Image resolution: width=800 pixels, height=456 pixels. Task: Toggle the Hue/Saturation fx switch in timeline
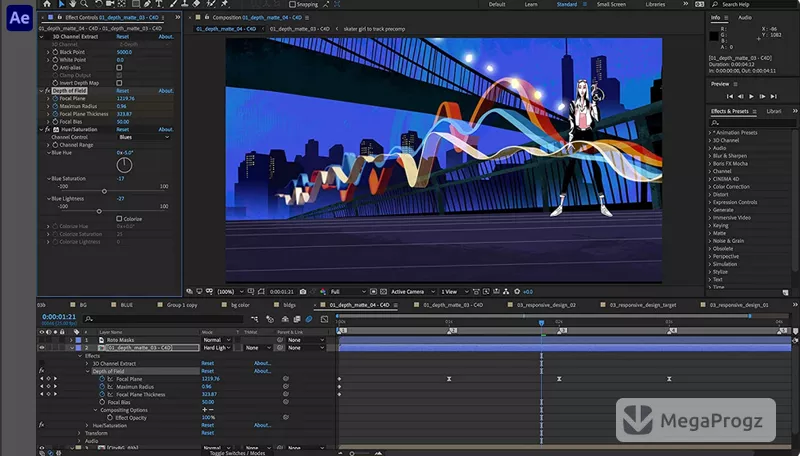[x=42, y=425]
